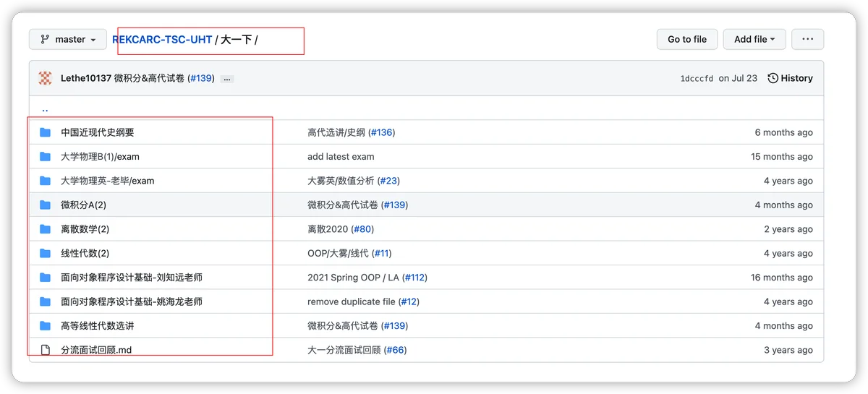Viewport: 868px width, 394px height.
Task: Click file icon for 分流面试回顾.md
Action: tap(46, 350)
